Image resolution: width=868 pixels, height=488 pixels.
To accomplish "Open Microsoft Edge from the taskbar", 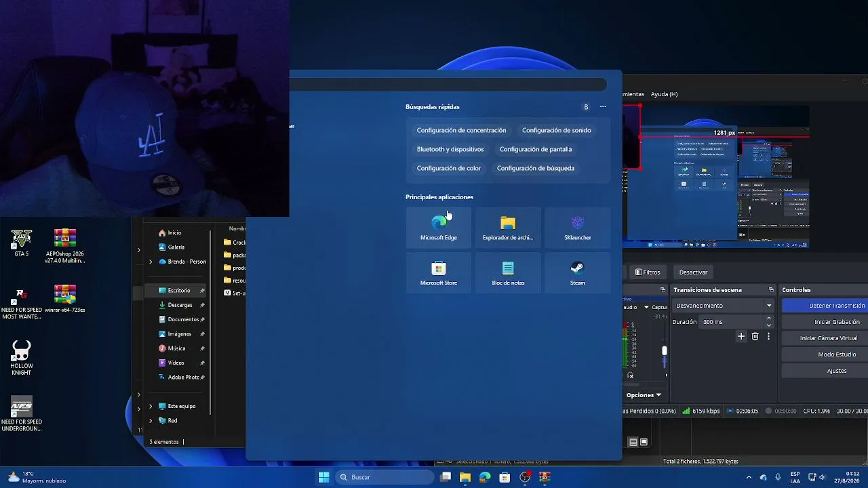I will click(x=485, y=477).
